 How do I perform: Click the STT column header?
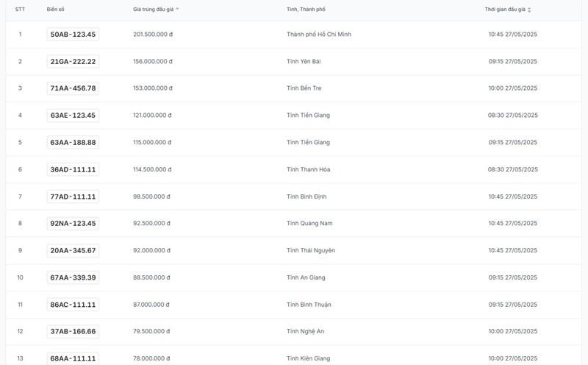pos(20,10)
